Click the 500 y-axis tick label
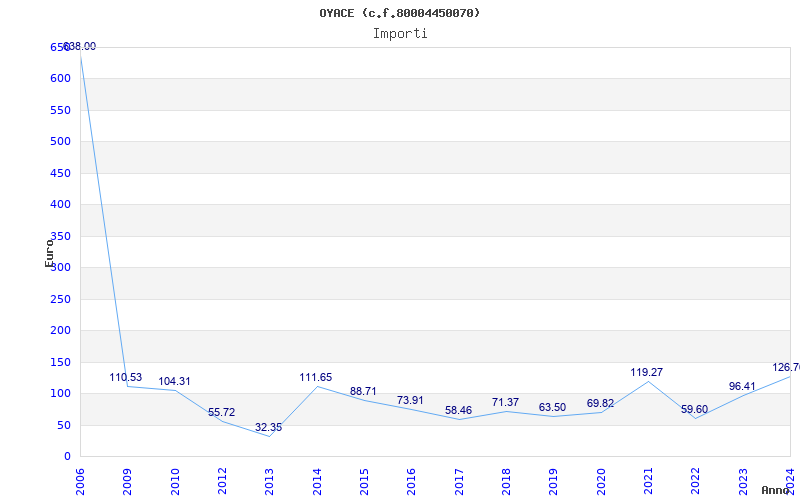Viewport: 800px width, 500px height. coord(60,141)
